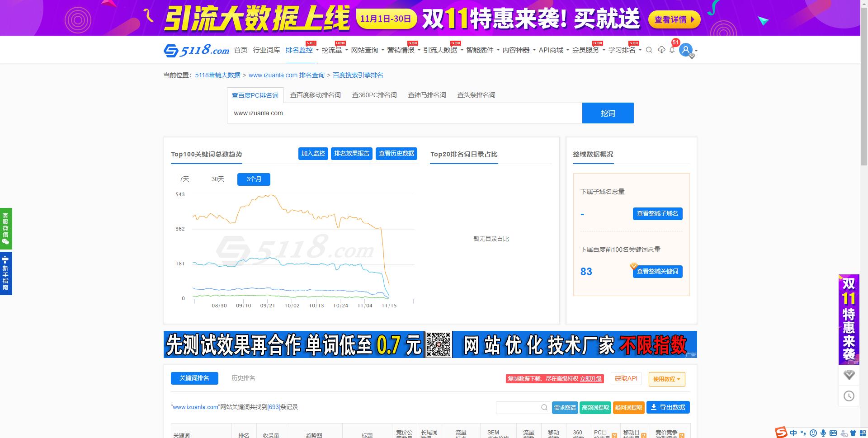Click the 导出数据 export button
The height and width of the screenshot is (438, 868).
(x=668, y=407)
